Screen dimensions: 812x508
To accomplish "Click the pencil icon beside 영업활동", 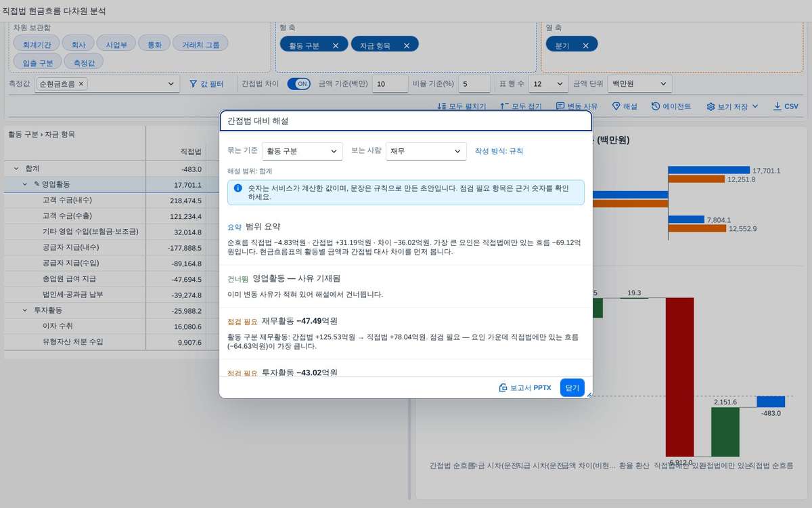I will (x=37, y=184).
